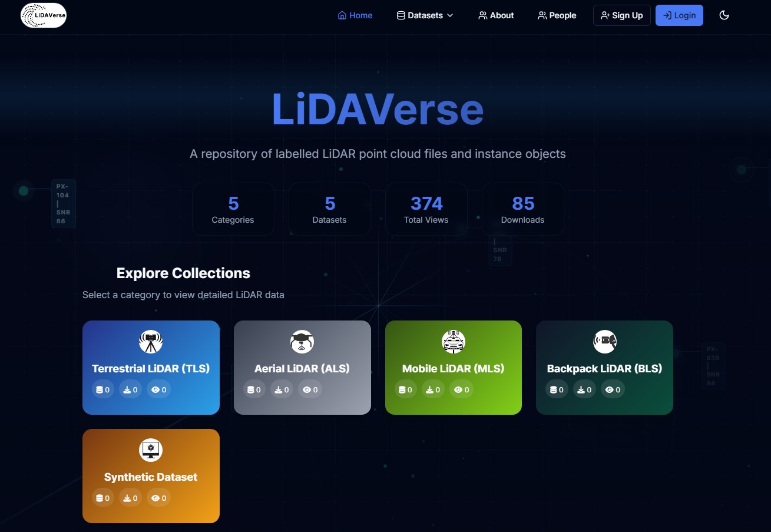Click the dataset count badge on Backpack LiDAR

pyautogui.click(x=557, y=389)
